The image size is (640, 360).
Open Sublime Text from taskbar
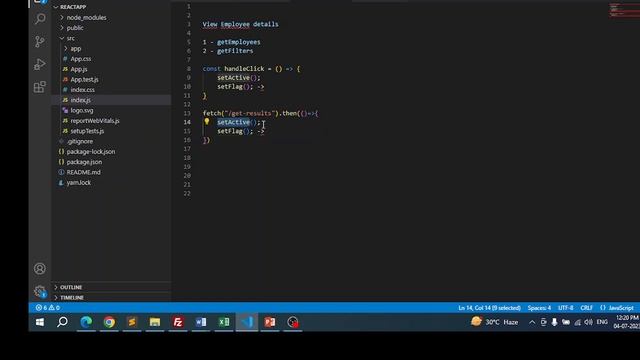tap(132, 322)
